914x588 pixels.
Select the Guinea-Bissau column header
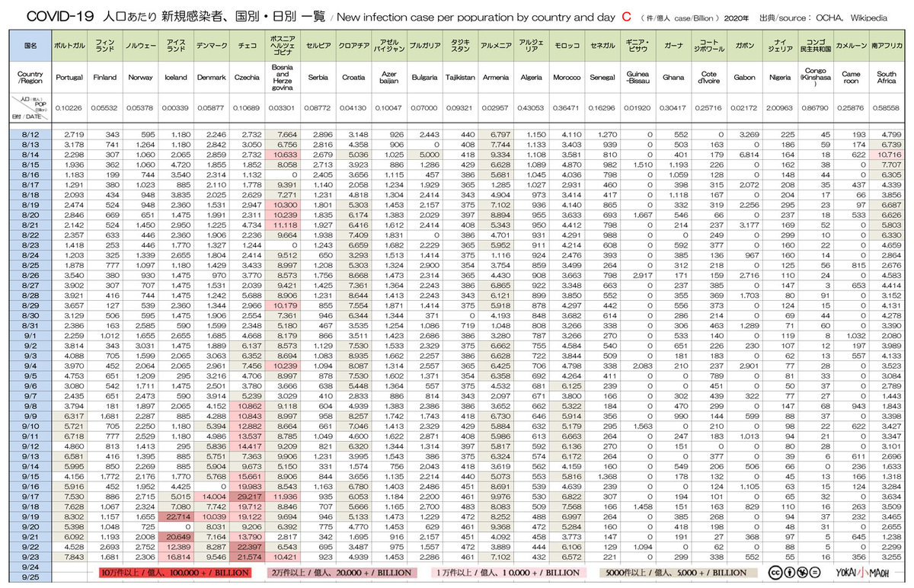click(x=638, y=77)
